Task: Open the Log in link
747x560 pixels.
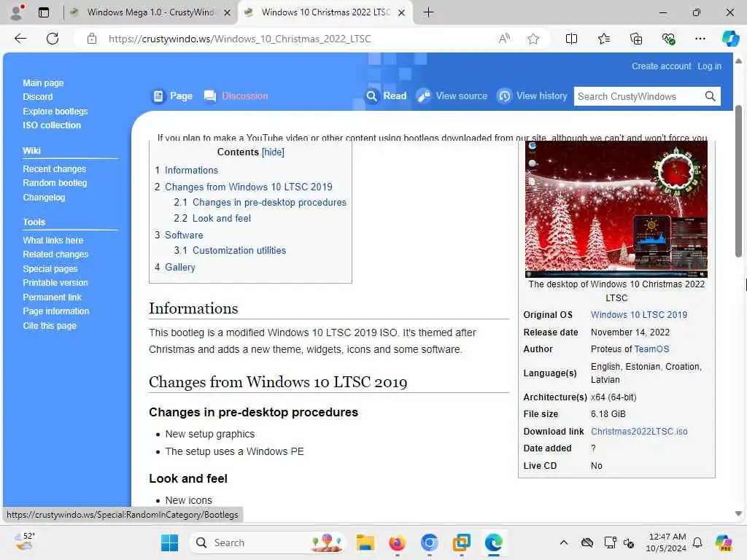Action: click(709, 66)
